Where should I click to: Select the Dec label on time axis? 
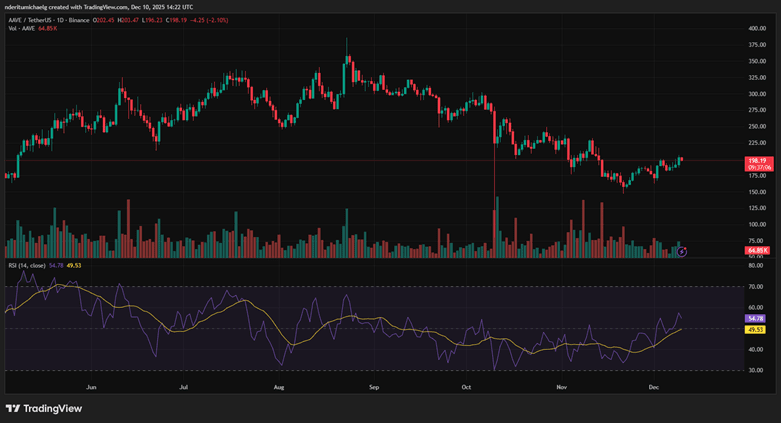tap(654, 387)
